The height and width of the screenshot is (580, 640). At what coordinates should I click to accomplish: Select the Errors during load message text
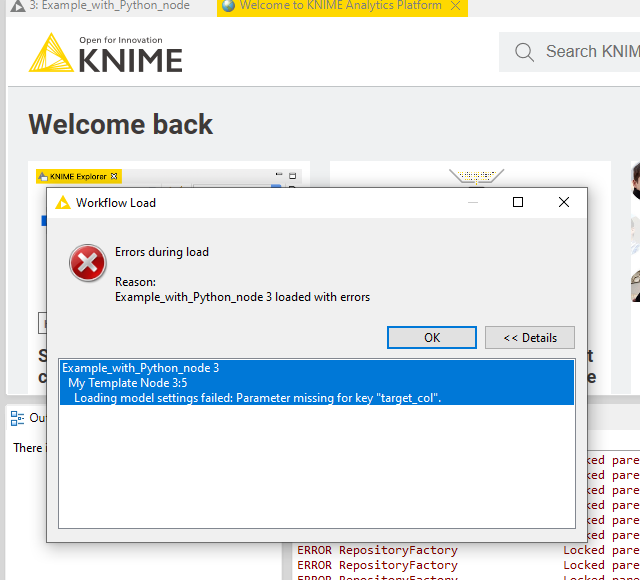[x=162, y=252]
